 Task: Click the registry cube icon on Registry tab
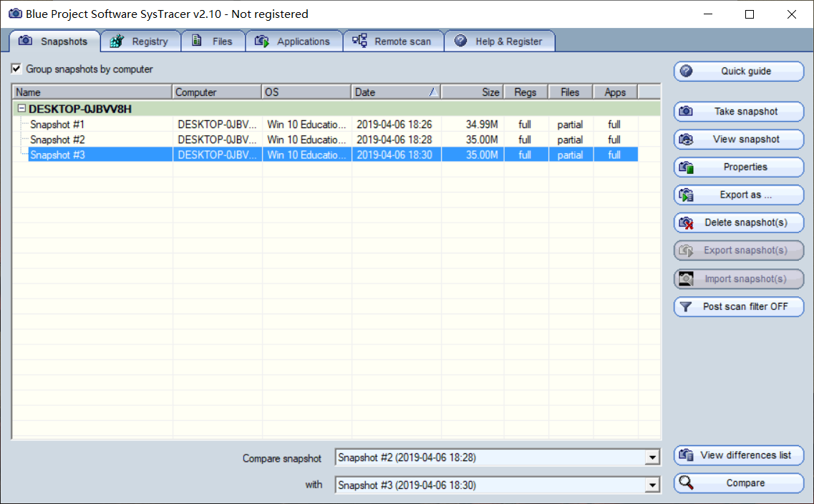[117, 41]
